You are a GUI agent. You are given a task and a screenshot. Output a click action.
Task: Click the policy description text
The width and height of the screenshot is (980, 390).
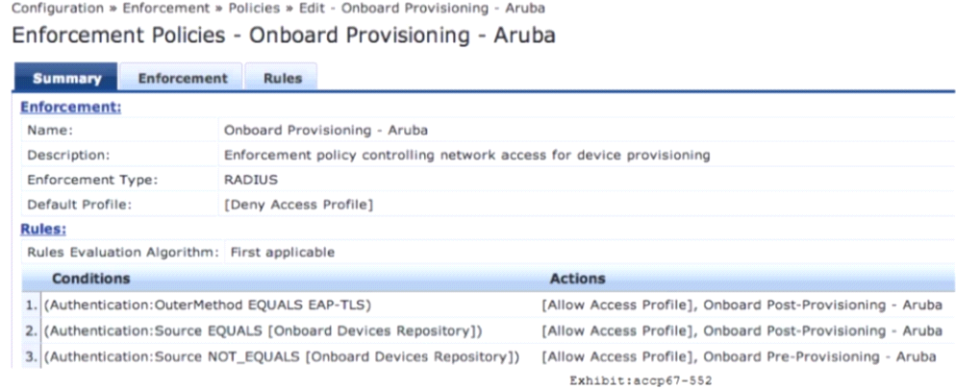pyautogui.click(x=466, y=155)
